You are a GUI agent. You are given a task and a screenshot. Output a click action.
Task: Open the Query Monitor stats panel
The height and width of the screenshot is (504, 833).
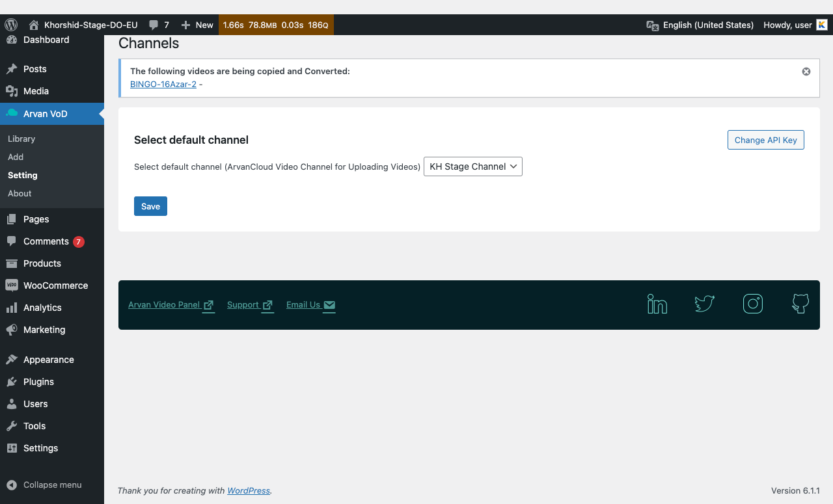tap(276, 25)
